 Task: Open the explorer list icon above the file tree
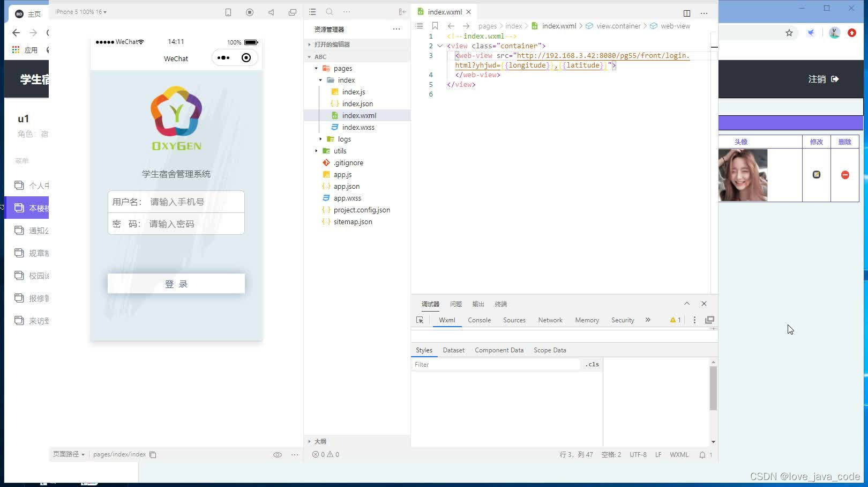point(312,12)
